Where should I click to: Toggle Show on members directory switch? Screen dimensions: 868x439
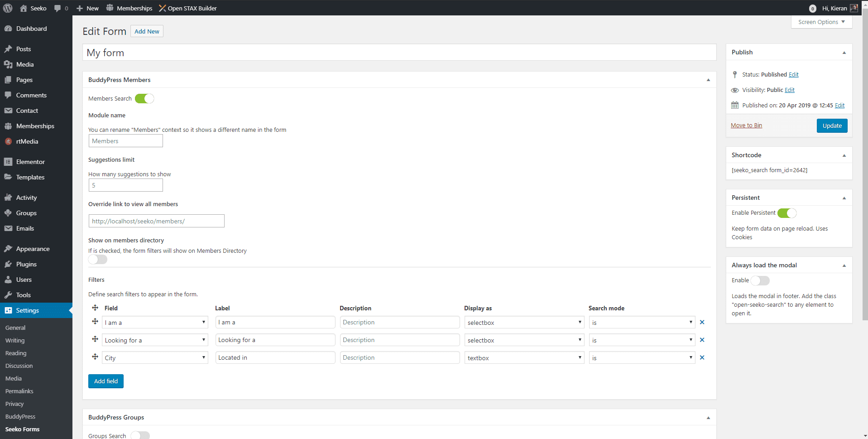[x=98, y=260]
